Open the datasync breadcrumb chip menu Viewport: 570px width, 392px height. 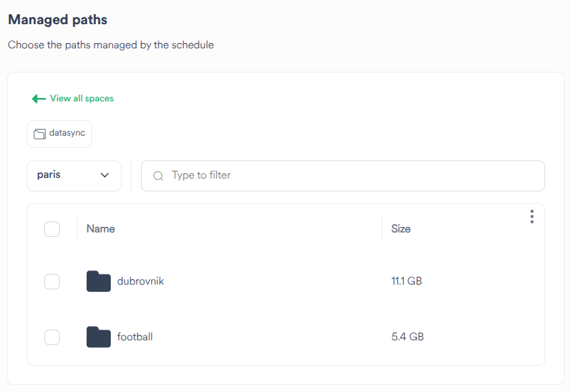59,133
